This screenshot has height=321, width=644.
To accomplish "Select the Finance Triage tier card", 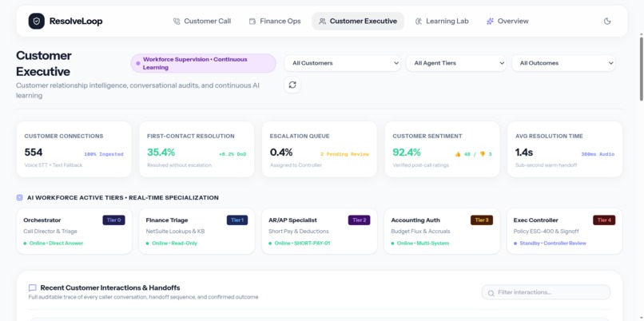I will pos(197,231).
